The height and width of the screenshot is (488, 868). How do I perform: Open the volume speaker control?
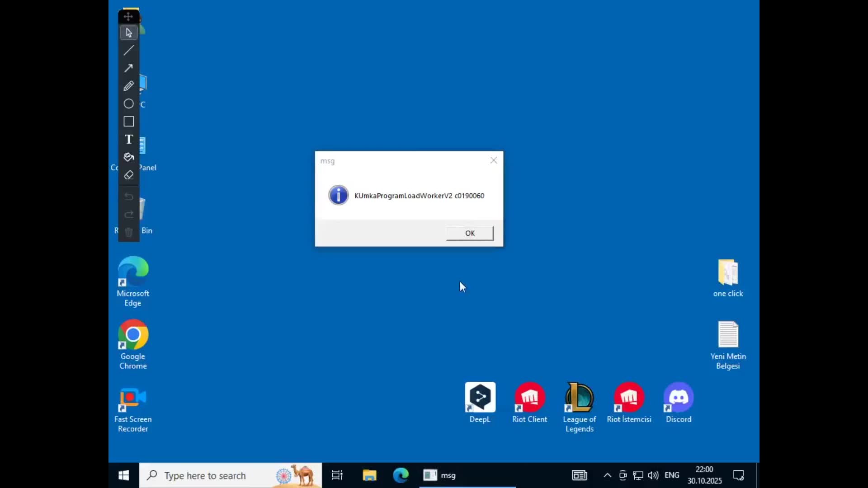point(653,475)
